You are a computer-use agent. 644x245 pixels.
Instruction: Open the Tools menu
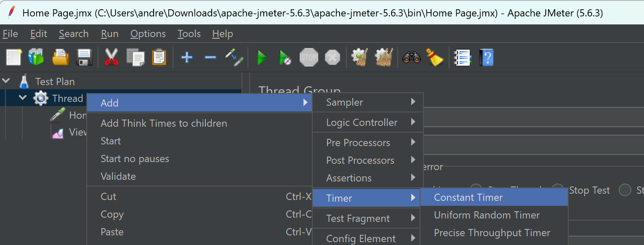tap(189, 34)
